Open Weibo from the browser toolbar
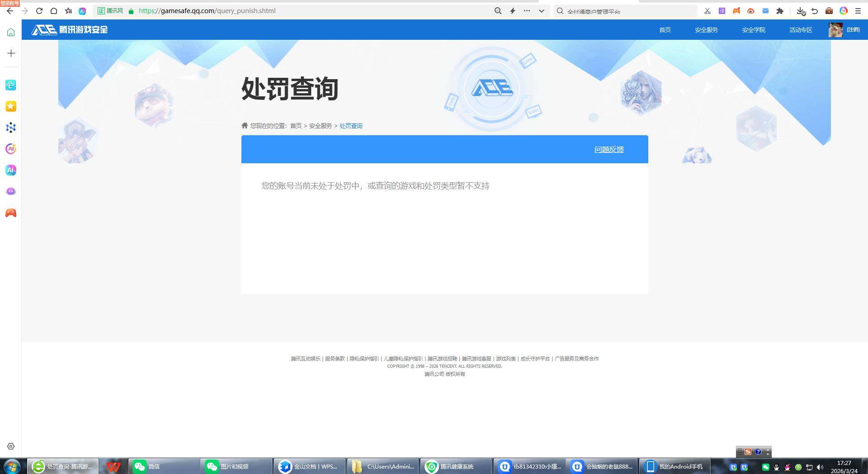The width and height of the screenshot is (868, 474). tap(750, 10)
